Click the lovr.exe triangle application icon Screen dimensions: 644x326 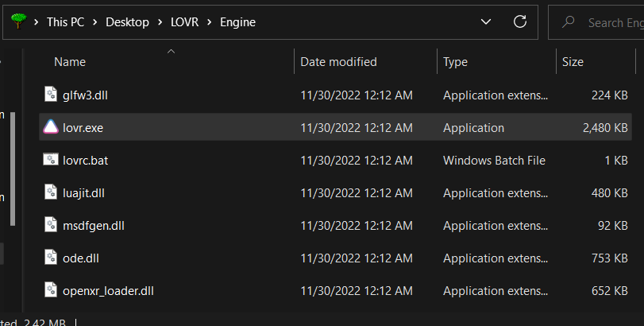[51, 127]
